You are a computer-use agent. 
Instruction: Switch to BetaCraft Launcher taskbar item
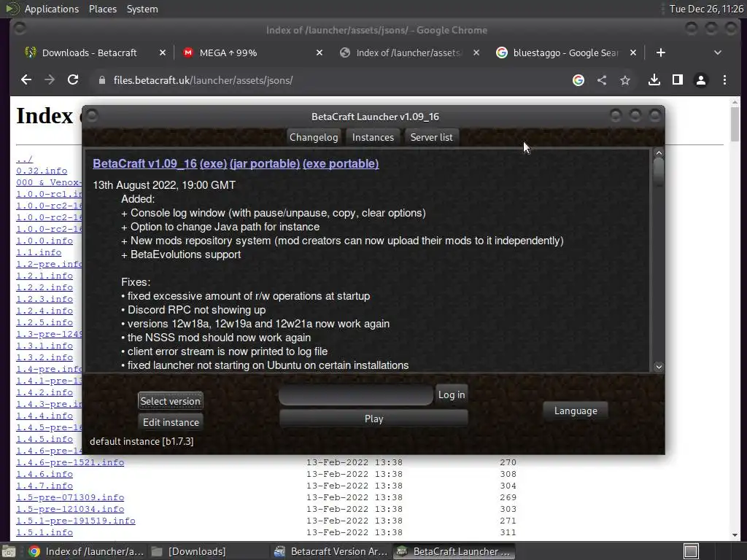coord(454,551)
